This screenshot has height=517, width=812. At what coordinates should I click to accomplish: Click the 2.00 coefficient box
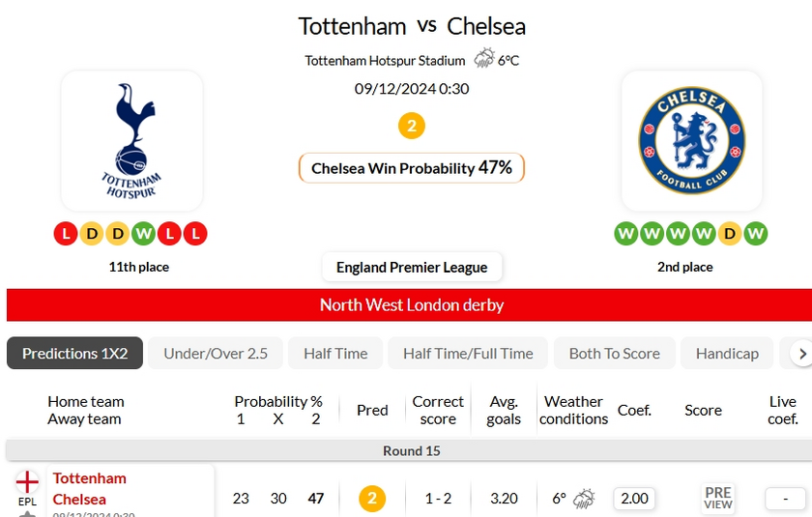coord(634,499)
